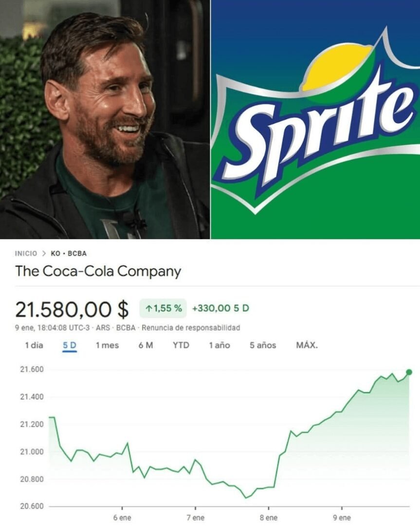Select the YTD tab

click(181, 345)
